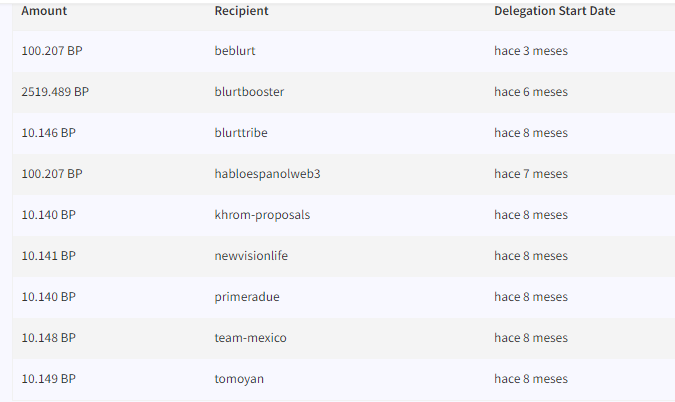Click 'hace 3 meses' date for beblurt

point(531,51)
